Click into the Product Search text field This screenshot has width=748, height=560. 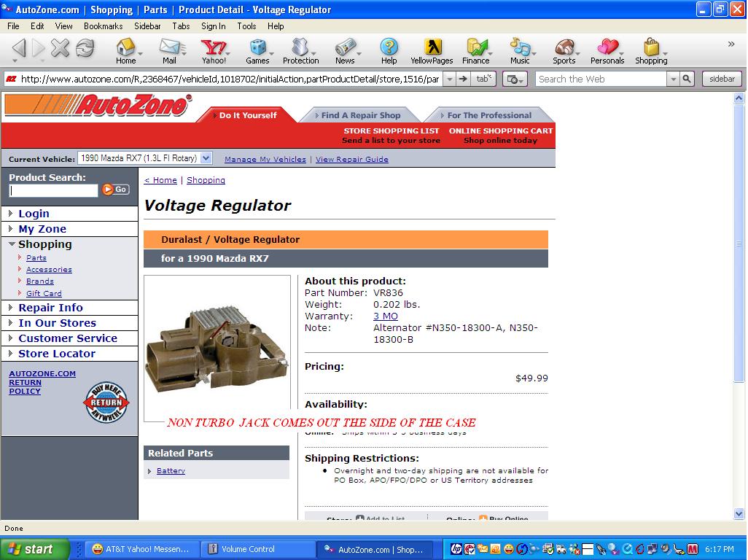[53, 190]
